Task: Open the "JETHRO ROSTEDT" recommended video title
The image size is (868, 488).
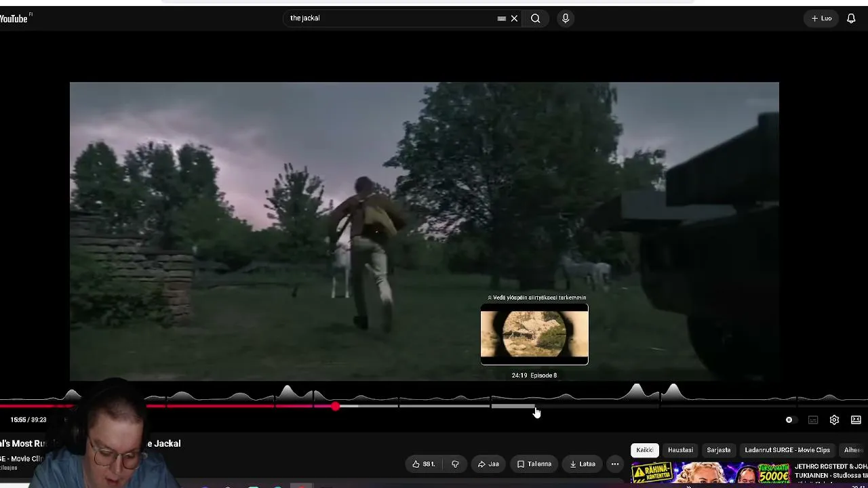Action: click(831, 471)
